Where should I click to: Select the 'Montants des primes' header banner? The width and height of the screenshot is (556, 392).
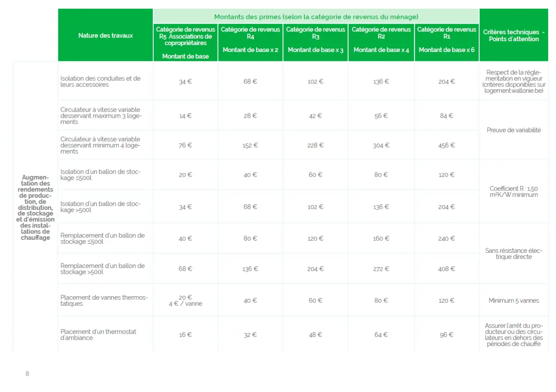316,17
